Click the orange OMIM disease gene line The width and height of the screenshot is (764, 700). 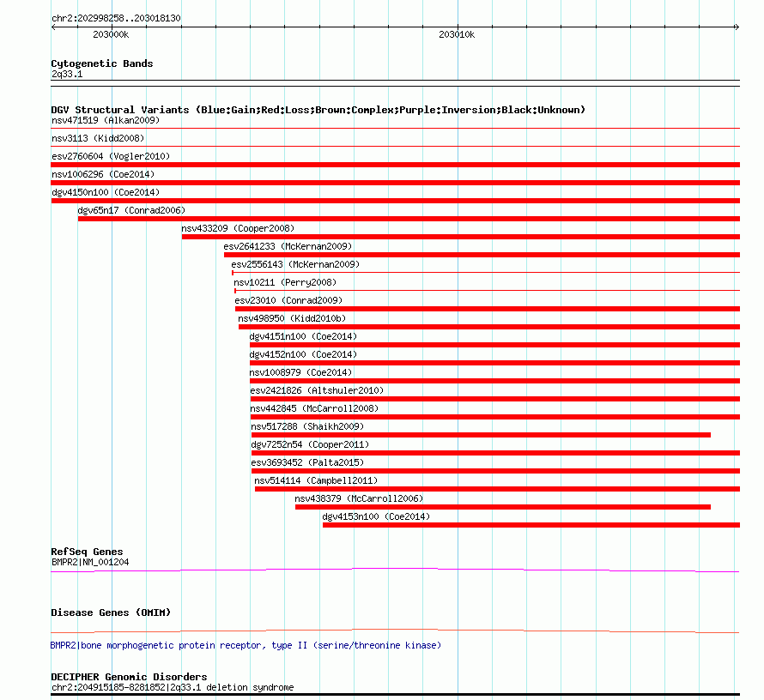pyautogui.click(x=395, y=631)
